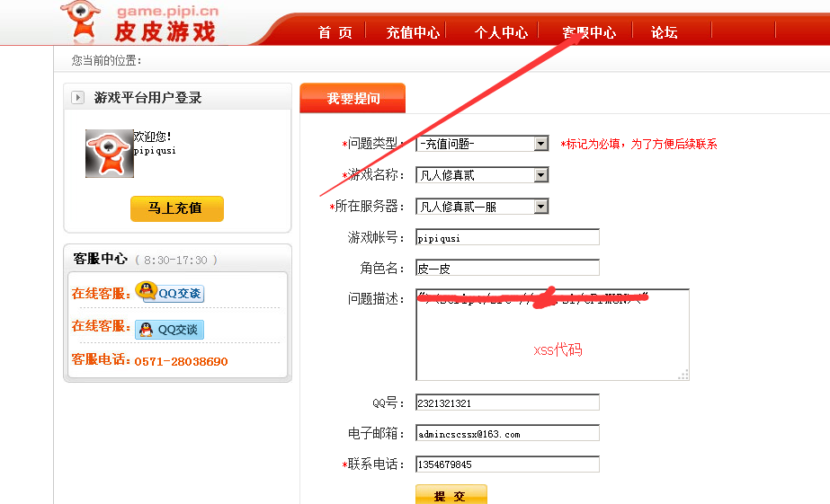Click the 客服中心 sidebar heading
The width and height of the screenshot is (830, 504).
[100, 259]
